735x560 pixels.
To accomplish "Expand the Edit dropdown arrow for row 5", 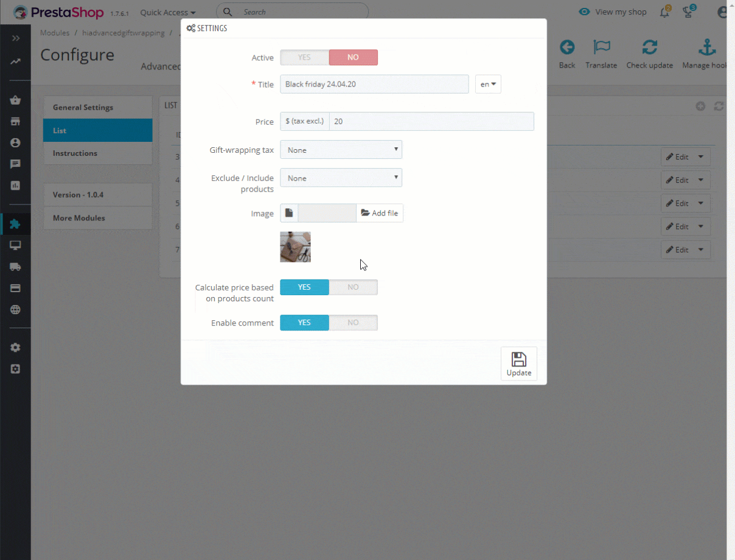I will coord(700,203).
